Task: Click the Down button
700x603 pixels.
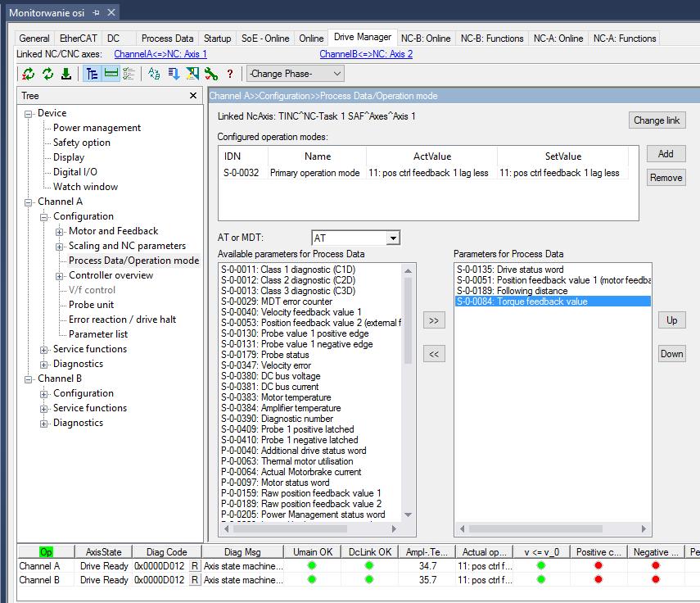Action: (x=671, y=354)
